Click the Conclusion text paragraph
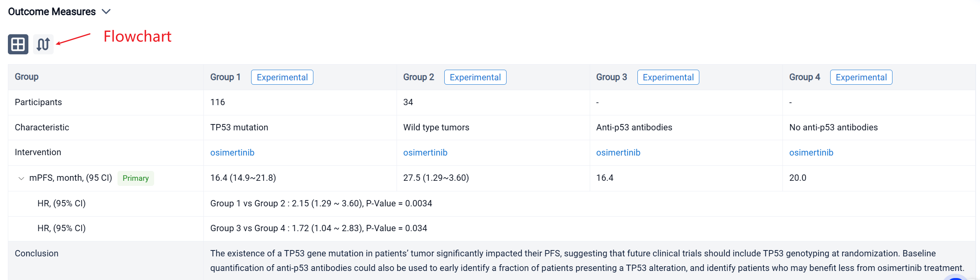This screenshot has height=280, width=980. [587, 261]
